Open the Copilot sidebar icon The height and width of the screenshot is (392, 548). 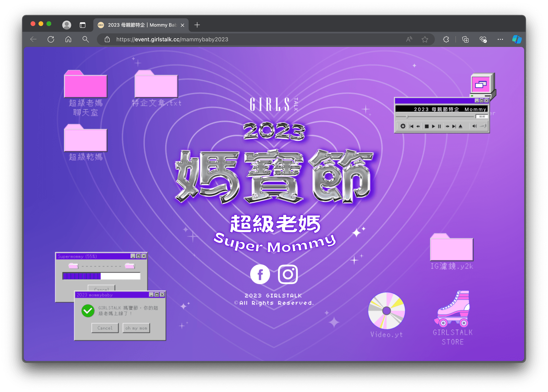click(x=517, y=39)
